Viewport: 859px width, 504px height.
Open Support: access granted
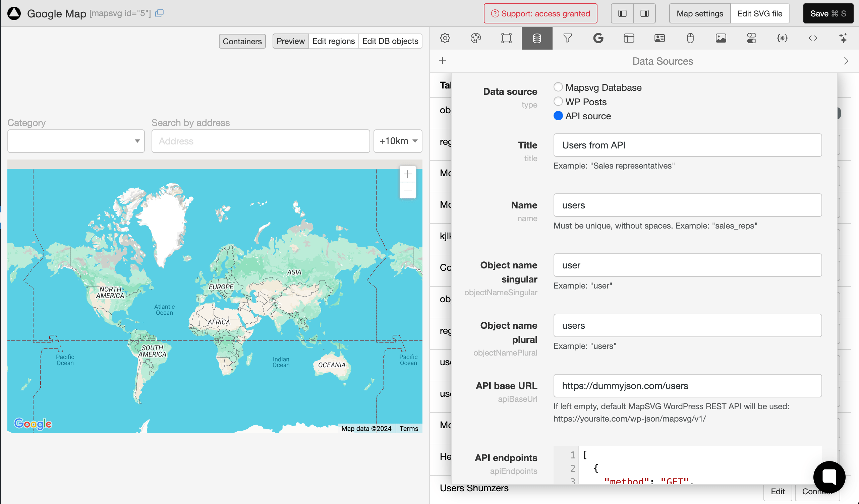coord(540,14)
